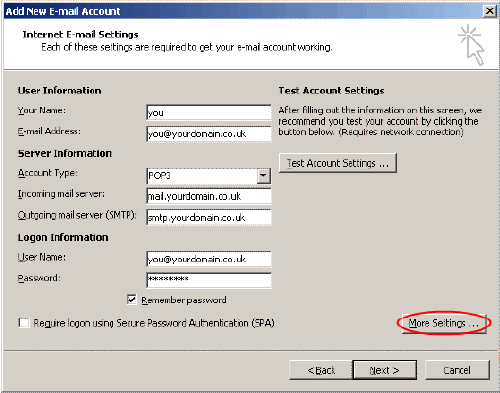Uncheck the Remember password checkbox
This screenshot has height=393, width=500.
click(x=132, y=300)
